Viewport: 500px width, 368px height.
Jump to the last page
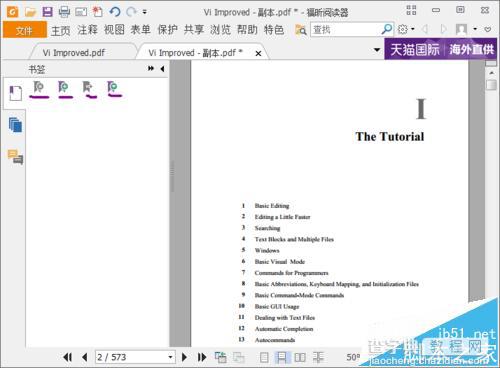coord(202,357)
